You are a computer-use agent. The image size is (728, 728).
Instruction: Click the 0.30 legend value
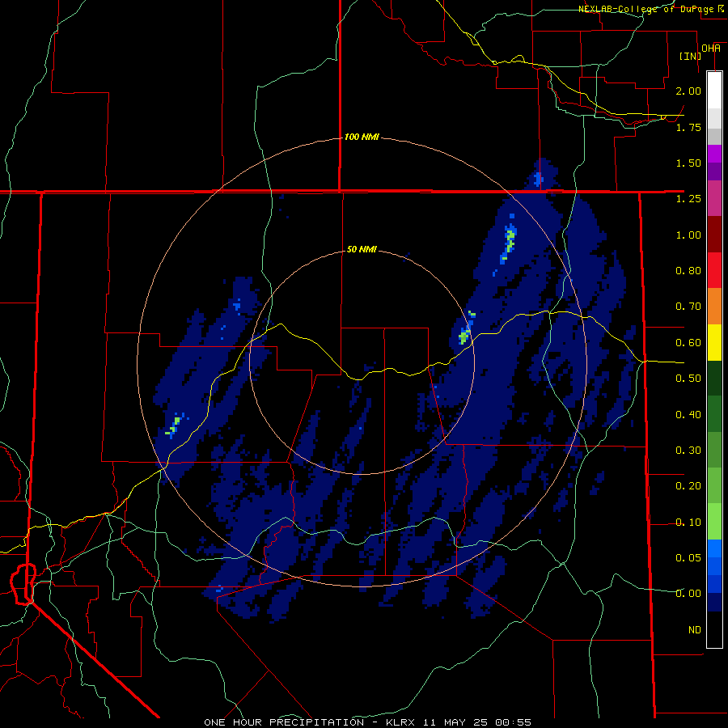[688, 451]
